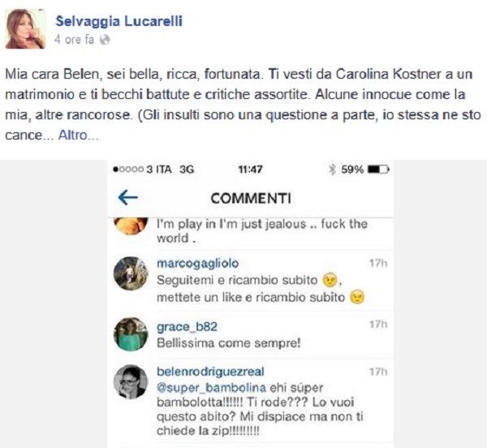Open the '4 ore fa' timestamp
Screen dimensions: 487x448
click(74, 40)
